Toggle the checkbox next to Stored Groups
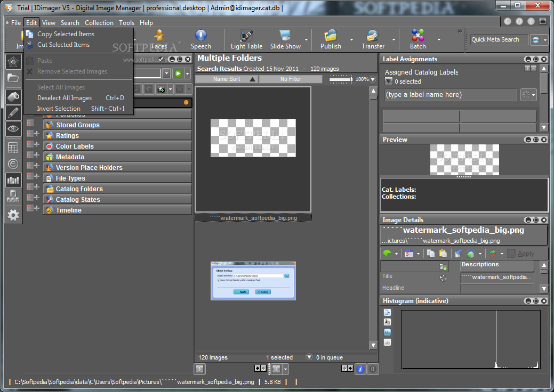 click(30, 123)
